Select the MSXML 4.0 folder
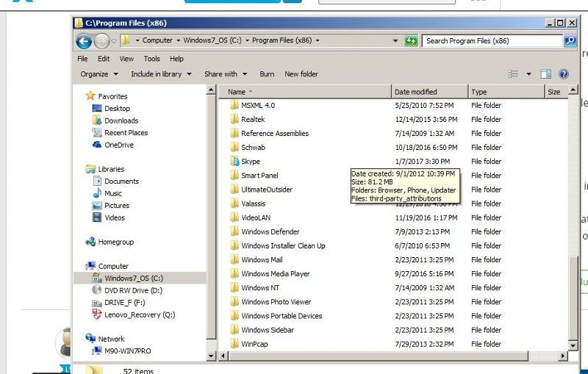This screenshot has width=588, height=374. 258,105
